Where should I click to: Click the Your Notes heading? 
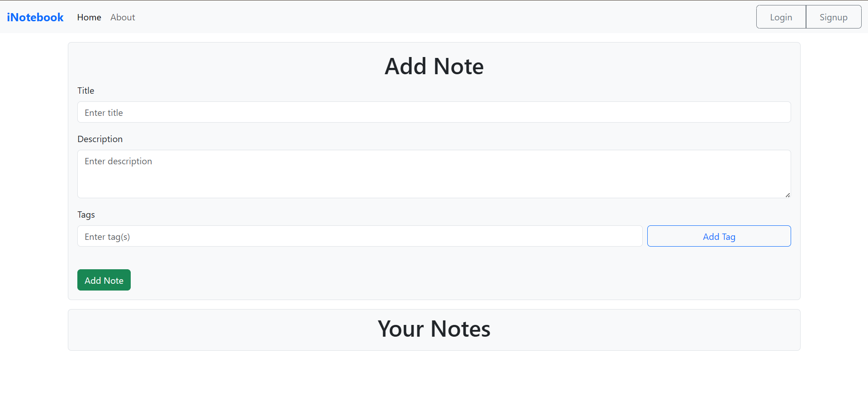click(x=434, y=329)
